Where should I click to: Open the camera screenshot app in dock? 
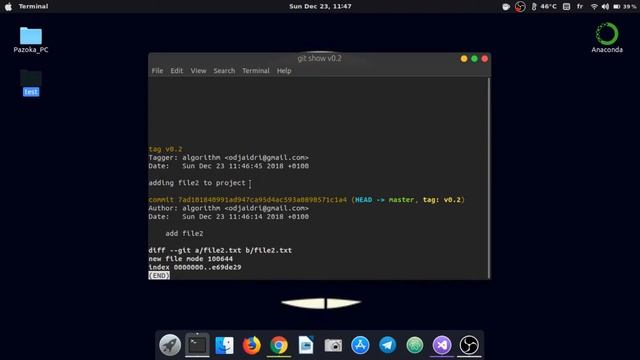pyautogui.click(x=333, y=345)
